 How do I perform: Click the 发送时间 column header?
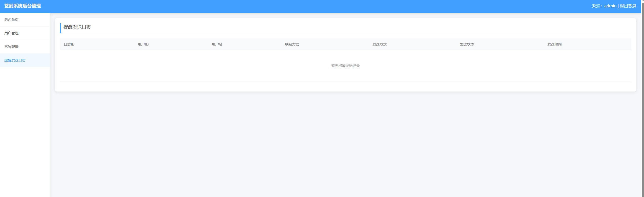click(554, 44)
